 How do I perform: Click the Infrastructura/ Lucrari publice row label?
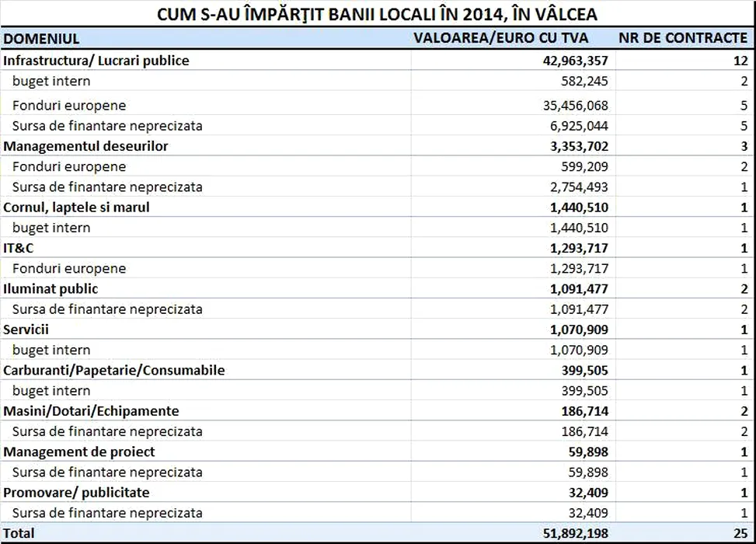pos(96,61)
